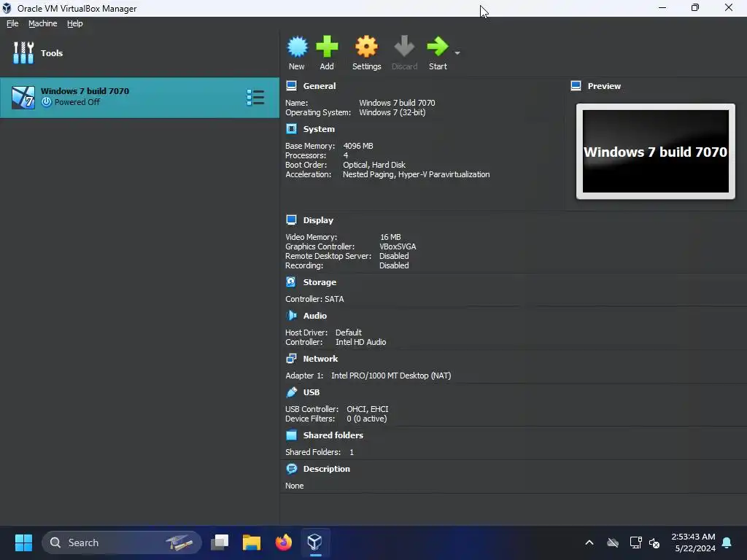Click the General section heading
This screenshot has width=747, height=560.
(x=320, y=86)
